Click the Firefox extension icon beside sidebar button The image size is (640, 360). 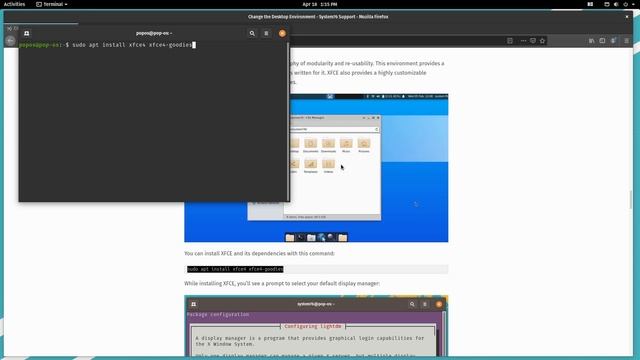tap(613, 41)
